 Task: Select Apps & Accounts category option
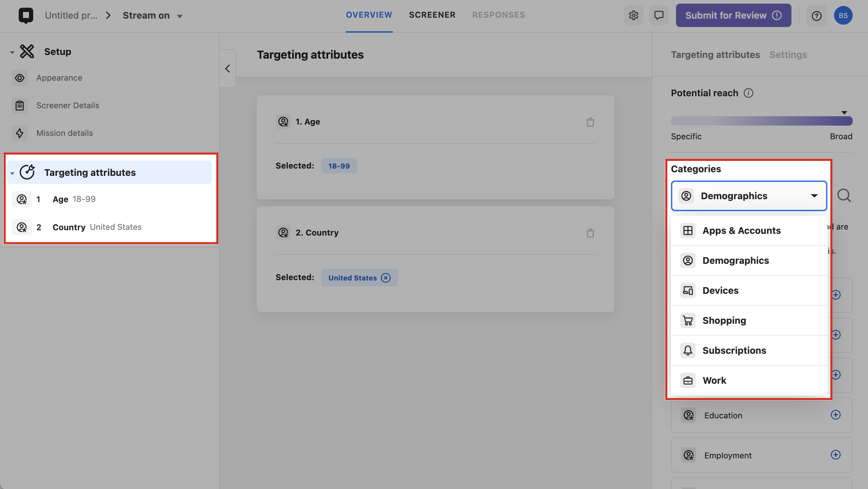pyautogui.click(x=741, y=230)
